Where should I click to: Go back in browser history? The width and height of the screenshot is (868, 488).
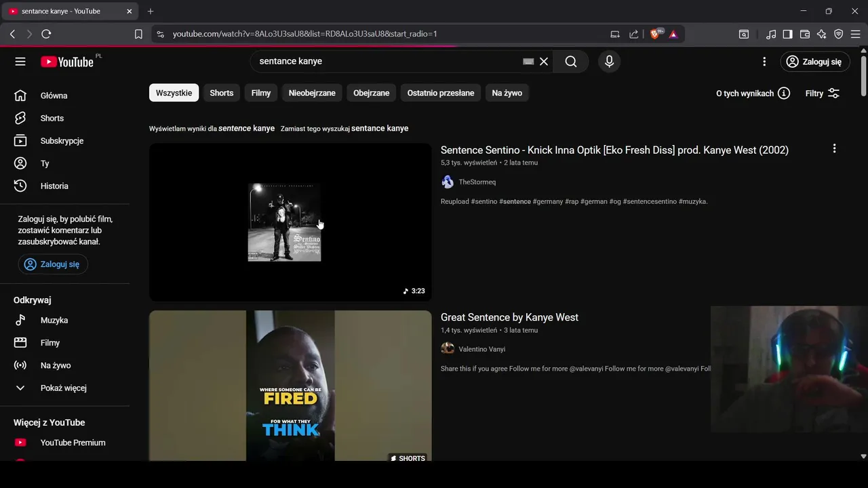(x=12, y=34)
